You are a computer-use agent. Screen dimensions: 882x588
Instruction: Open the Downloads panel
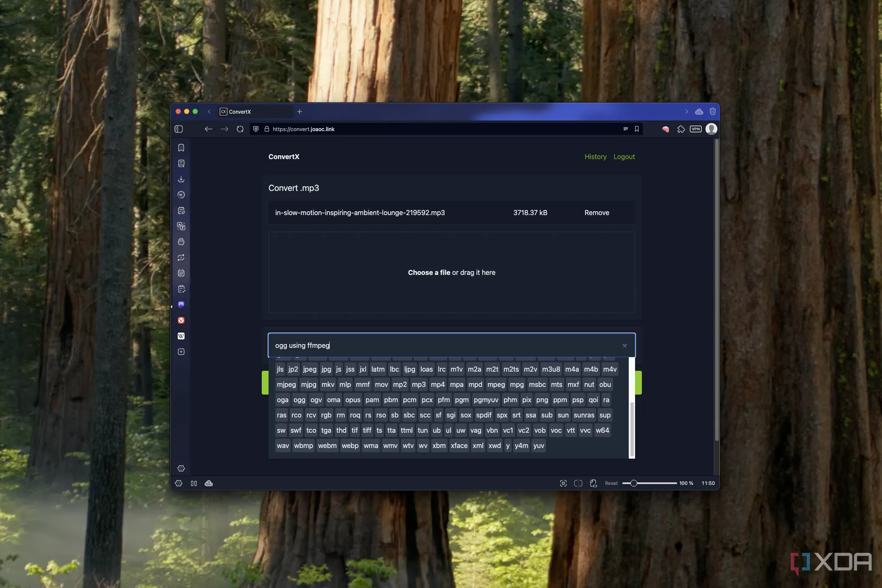click(x=181, y=179)
